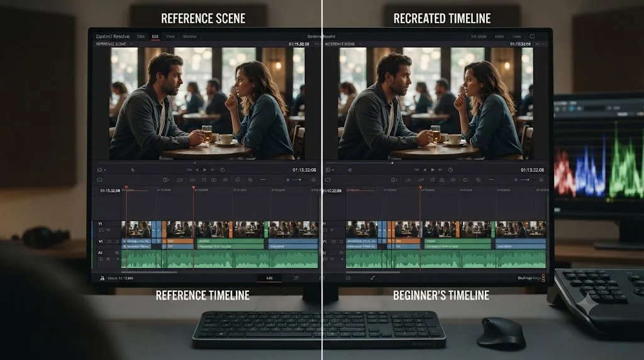The width and height of the screenshot is (644, 360).
Task: Toggle speaker mute icon in right viewer
Action: pyautogui.click(x=350, y=170)
